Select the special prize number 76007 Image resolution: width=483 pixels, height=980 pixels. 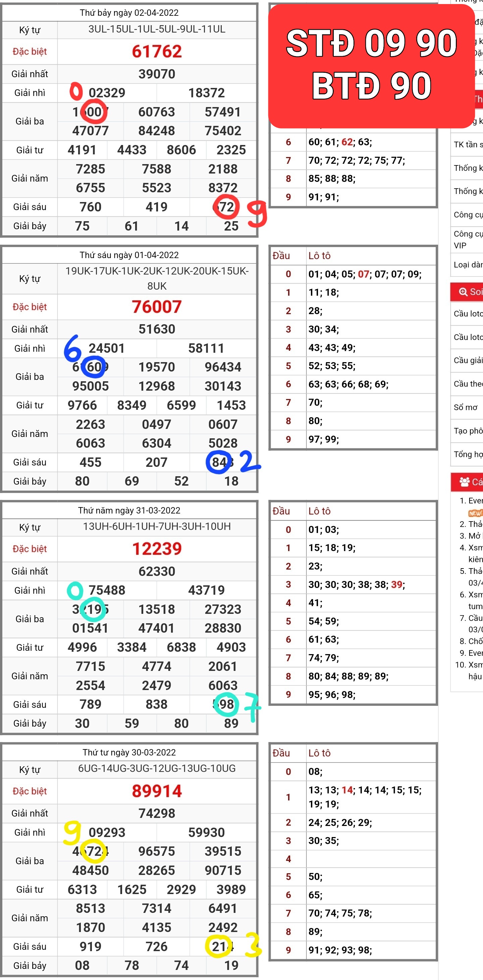click(157, 307)
